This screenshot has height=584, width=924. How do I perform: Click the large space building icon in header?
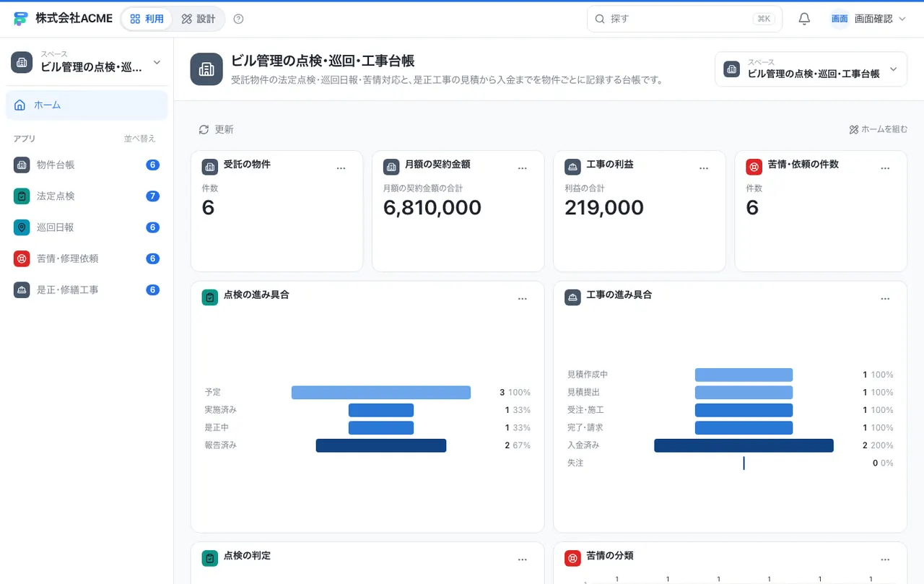[206, 69]
